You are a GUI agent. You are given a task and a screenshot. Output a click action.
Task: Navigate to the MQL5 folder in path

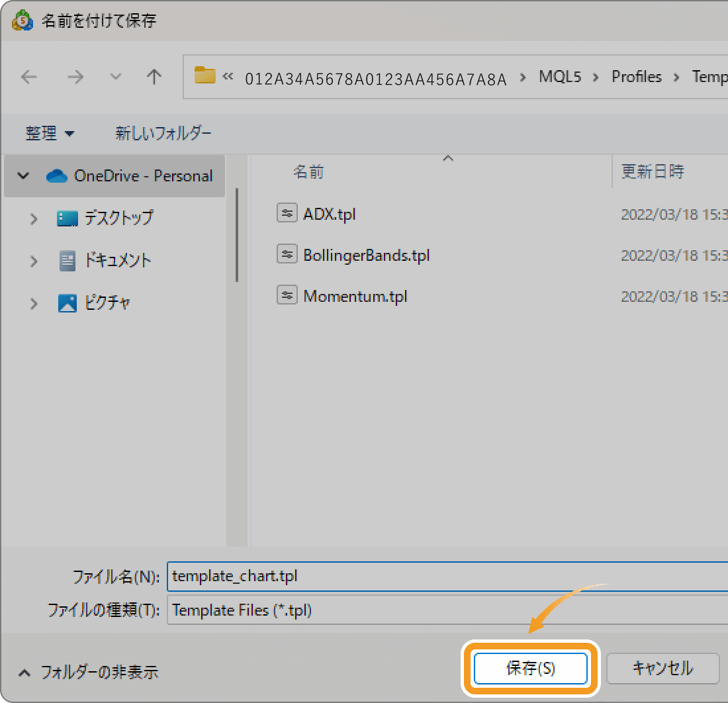coord(560,77)
